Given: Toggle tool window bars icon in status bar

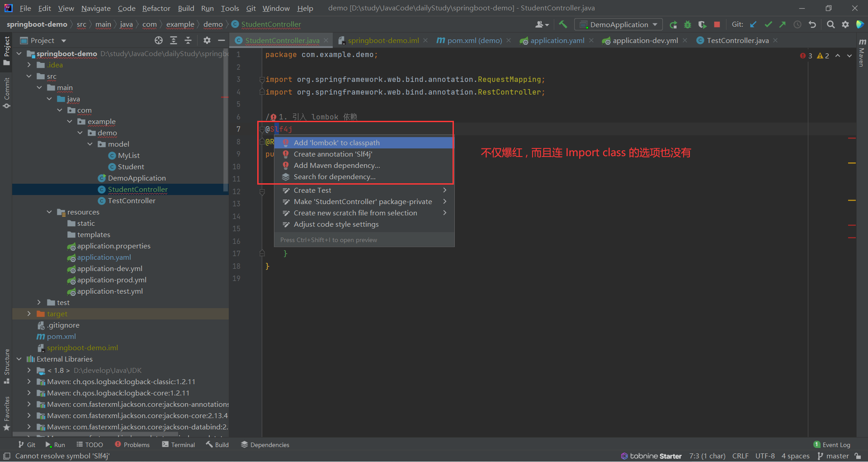Looking at the screenshot, I should pyautogui.click(x=7, y=456).
